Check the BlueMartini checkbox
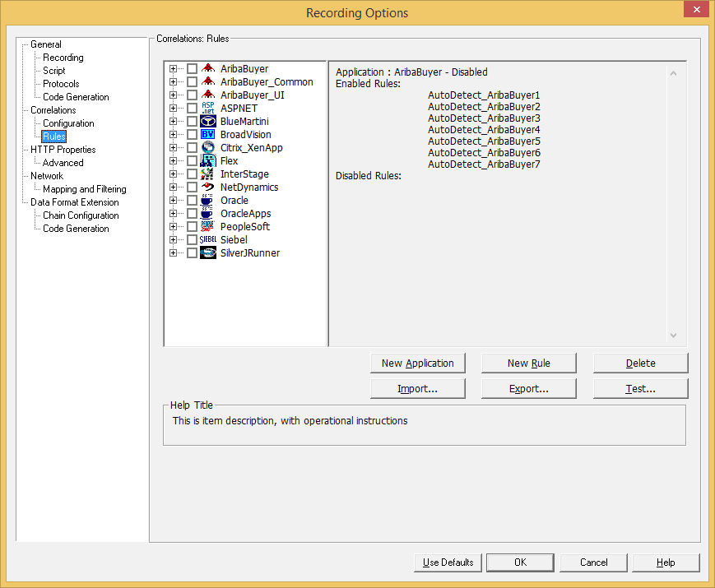 click(192, 121)
